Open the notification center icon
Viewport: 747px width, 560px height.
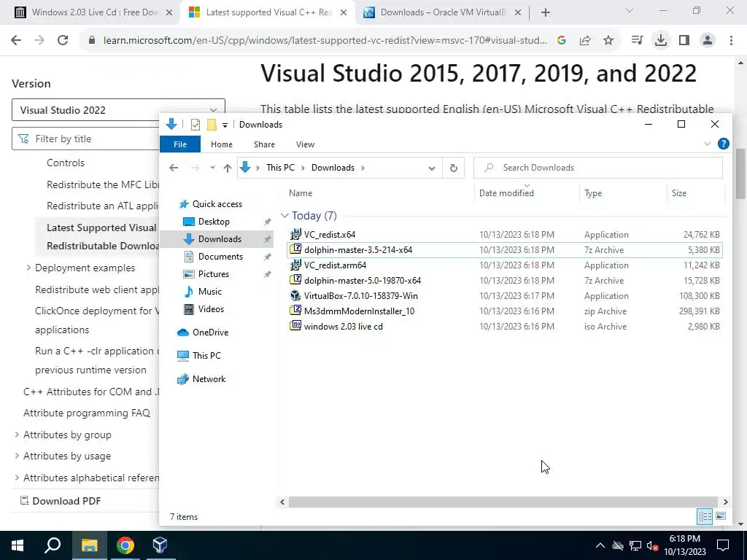coord(723,545)
